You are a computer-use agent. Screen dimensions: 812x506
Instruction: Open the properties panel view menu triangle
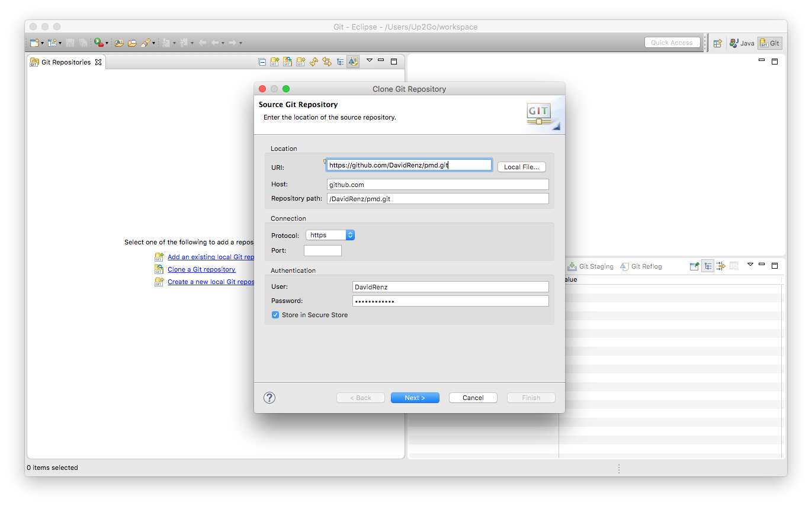coord(750,264)
